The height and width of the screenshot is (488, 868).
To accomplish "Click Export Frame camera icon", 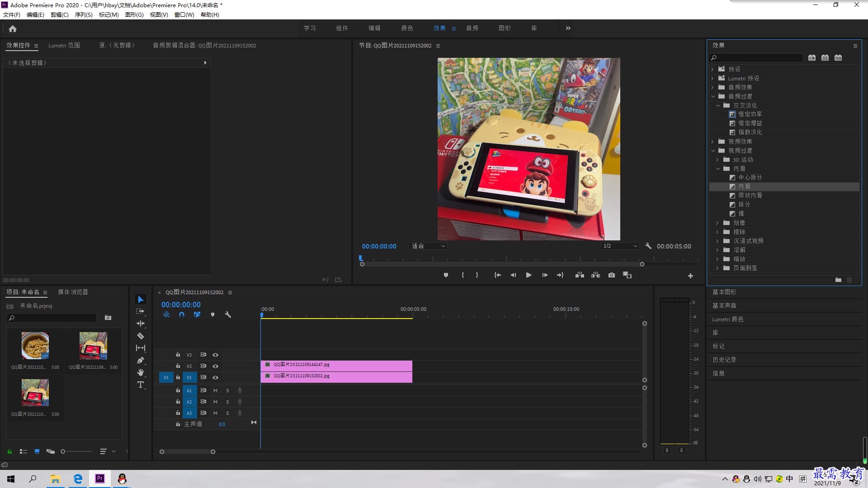I will 612,275.
